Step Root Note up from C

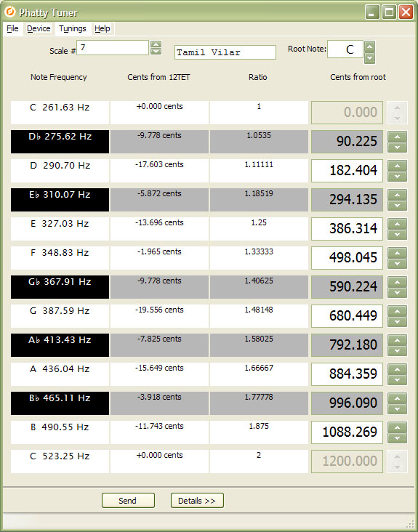tap(369, 46)
